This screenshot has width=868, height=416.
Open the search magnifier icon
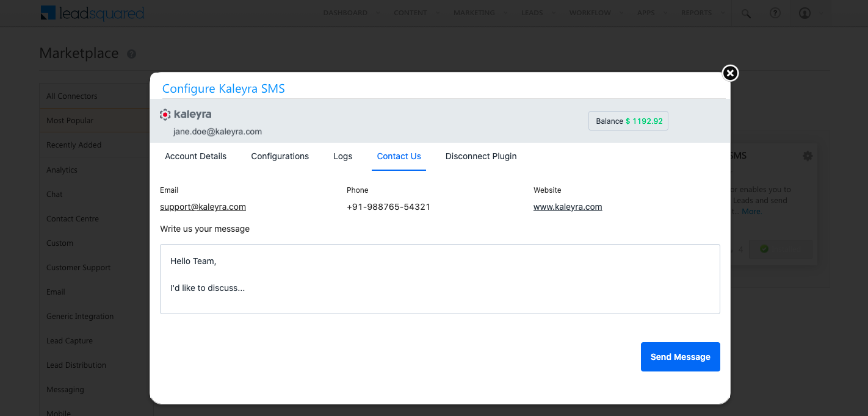746,13
